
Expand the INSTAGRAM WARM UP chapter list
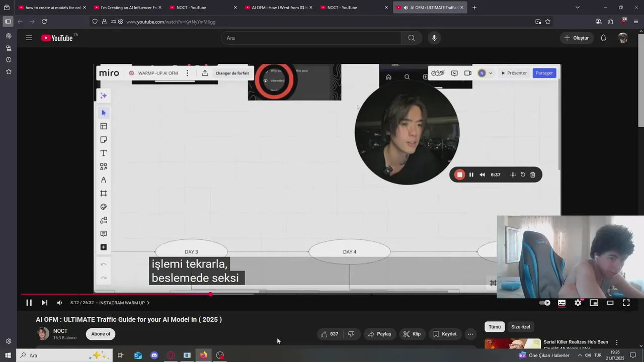pyautogui.click(x=124, y=303)
